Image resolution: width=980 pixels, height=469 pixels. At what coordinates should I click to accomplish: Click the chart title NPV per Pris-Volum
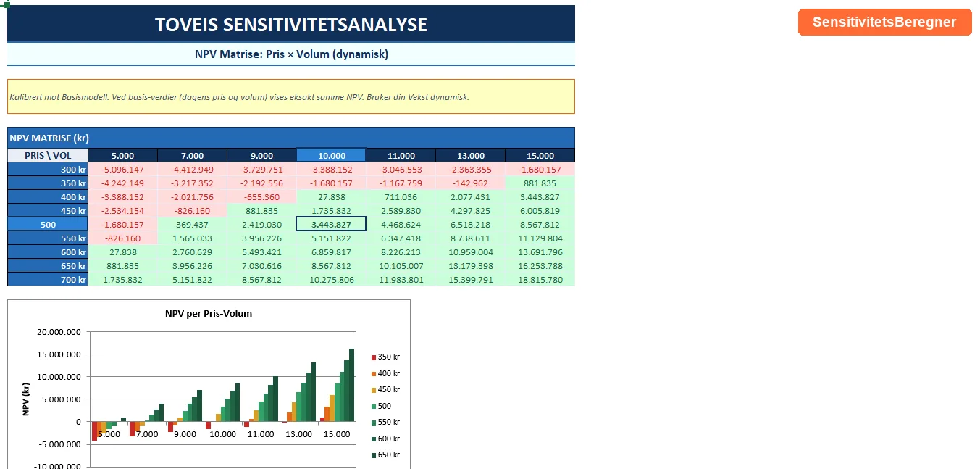[209, 314]
